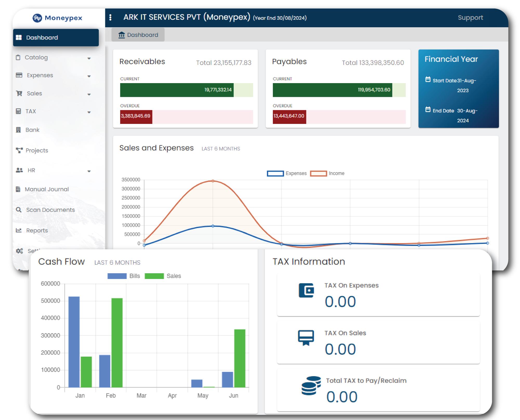Expand the Sales sidebar dropdown arrow
The image size is (520, 420).
click(89, 94)
